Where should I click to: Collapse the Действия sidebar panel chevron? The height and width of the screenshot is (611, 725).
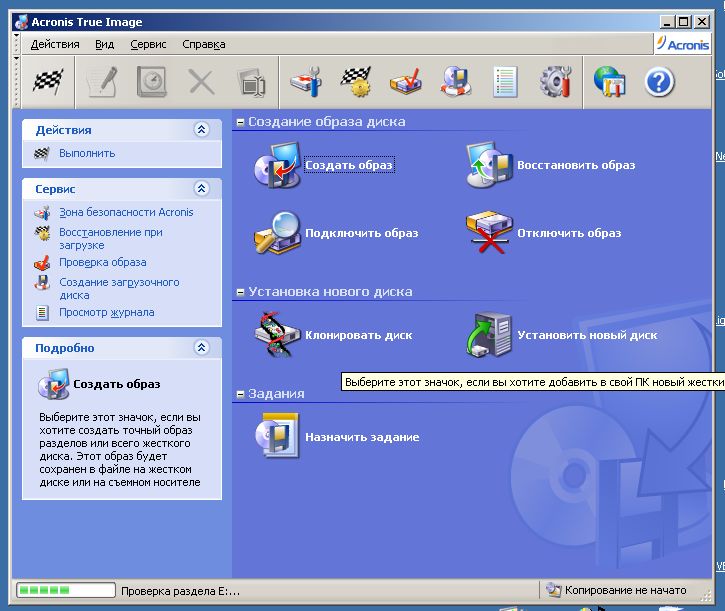pyautogui.click(x=202, y=130)
